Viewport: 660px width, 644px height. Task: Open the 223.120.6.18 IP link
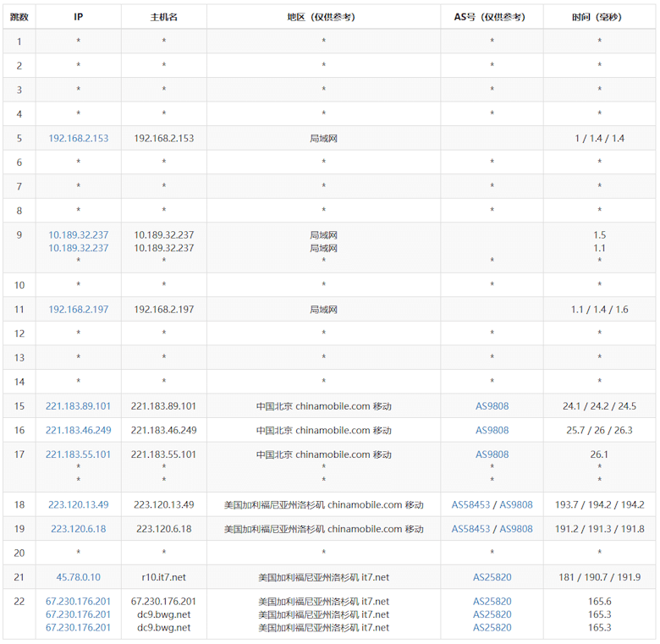tap(78, 529)
